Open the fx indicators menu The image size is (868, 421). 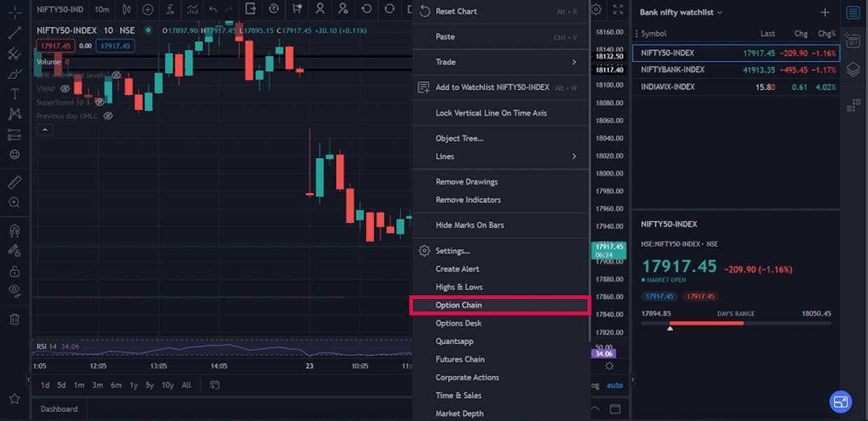tap(170, 9)
